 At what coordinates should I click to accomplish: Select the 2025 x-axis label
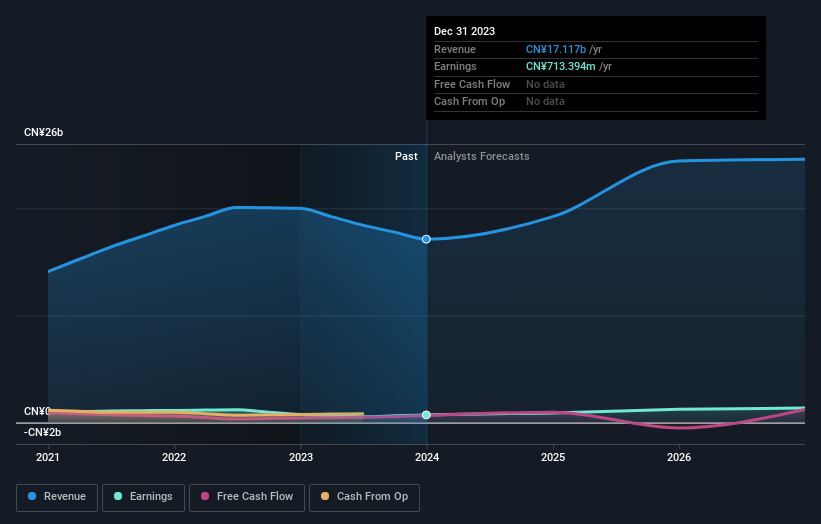(x=553, y=458)
